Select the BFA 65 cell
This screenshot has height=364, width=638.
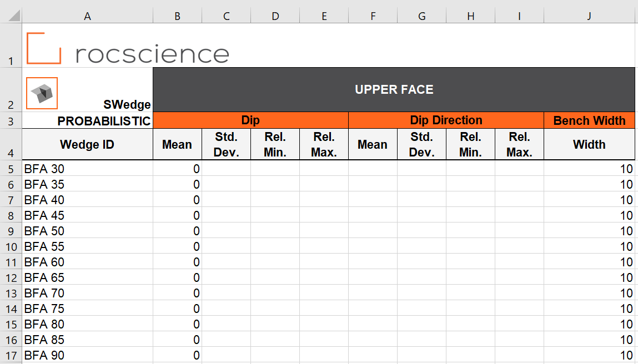(x=88, y=277)
